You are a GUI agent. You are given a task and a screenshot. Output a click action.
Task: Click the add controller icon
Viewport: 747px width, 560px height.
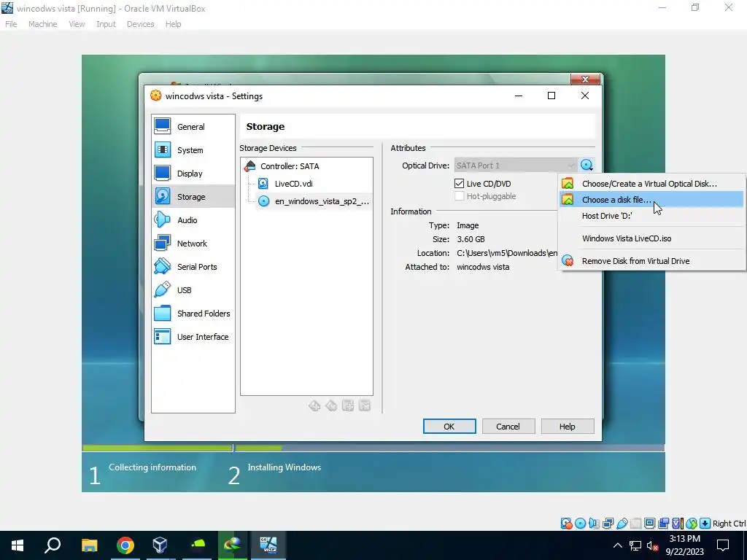tap(314, 405)
